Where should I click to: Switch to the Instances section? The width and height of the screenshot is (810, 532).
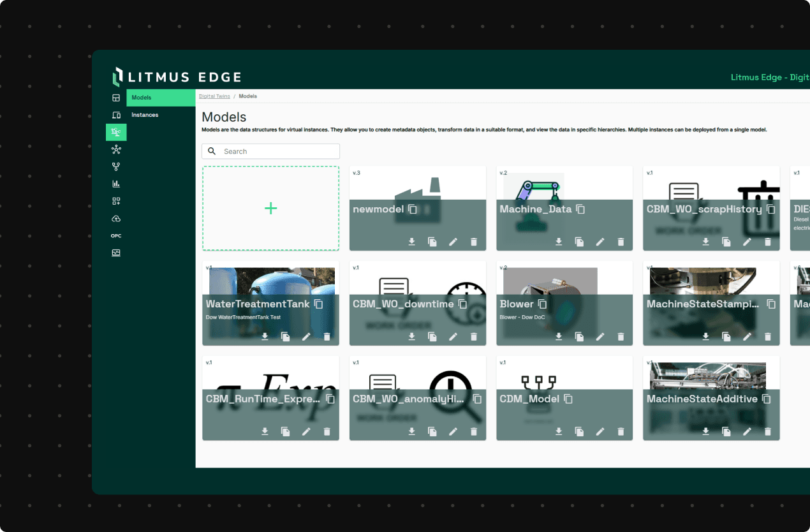click(x=145, y=115)
